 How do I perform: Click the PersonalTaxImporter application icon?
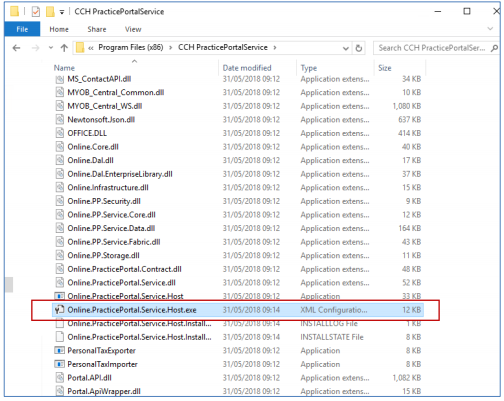coord(59,364)
